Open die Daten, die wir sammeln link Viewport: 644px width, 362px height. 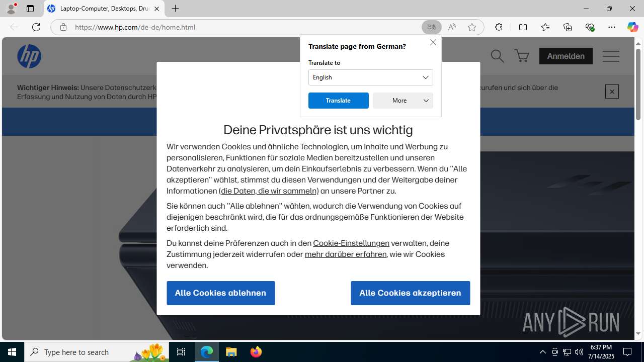(x=269, y=191)
